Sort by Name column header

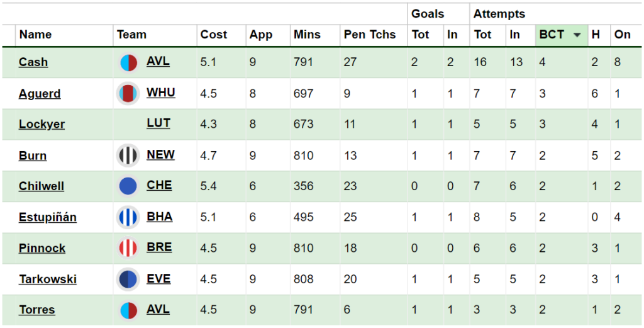point(35,35)
